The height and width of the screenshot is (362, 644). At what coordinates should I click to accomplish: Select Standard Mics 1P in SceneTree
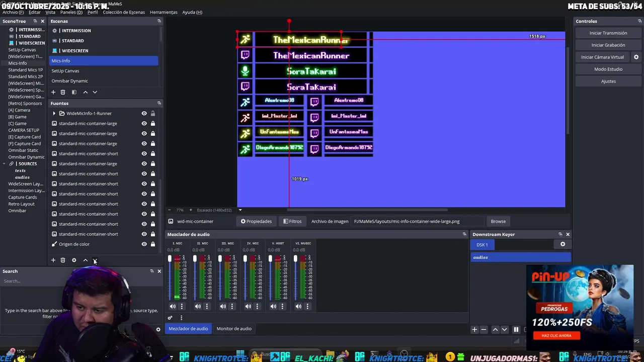click(x=26, y=70)
